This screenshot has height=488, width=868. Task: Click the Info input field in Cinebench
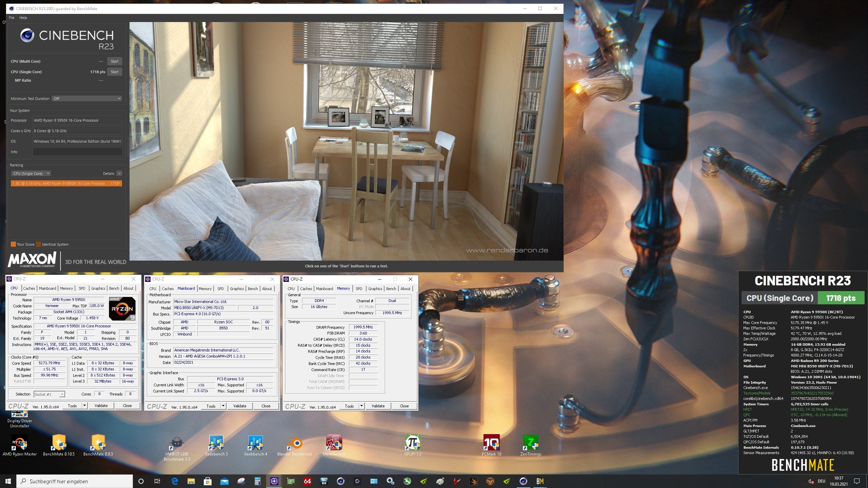[77, 152]
